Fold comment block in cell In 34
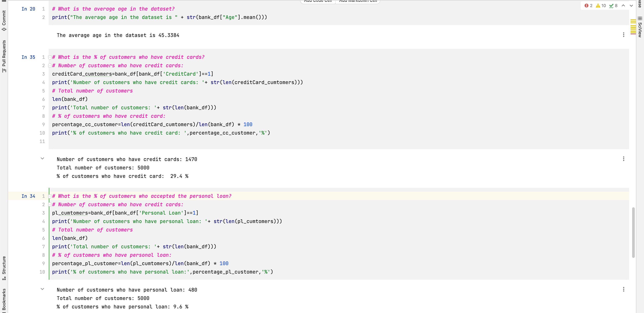This screenshot has height=313, width=644. [x=50, y=196]
